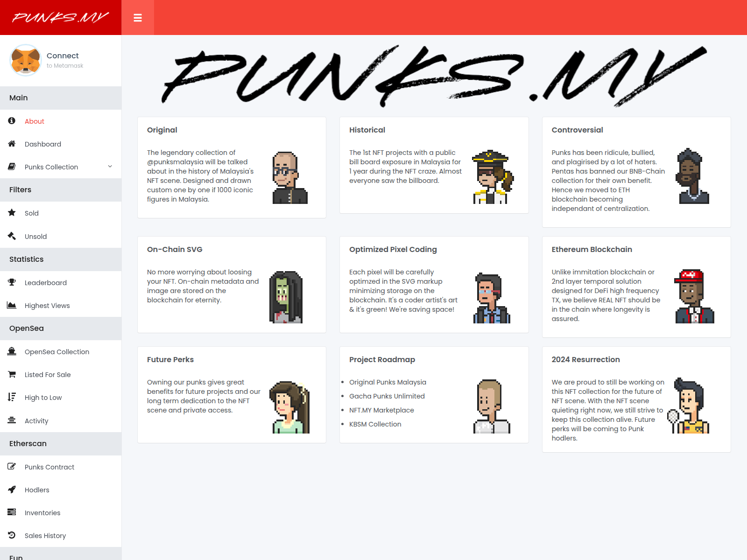The image size is (747, 560).
Task: Open the Leaderboard statistics page
Action: tap(61, 283)
